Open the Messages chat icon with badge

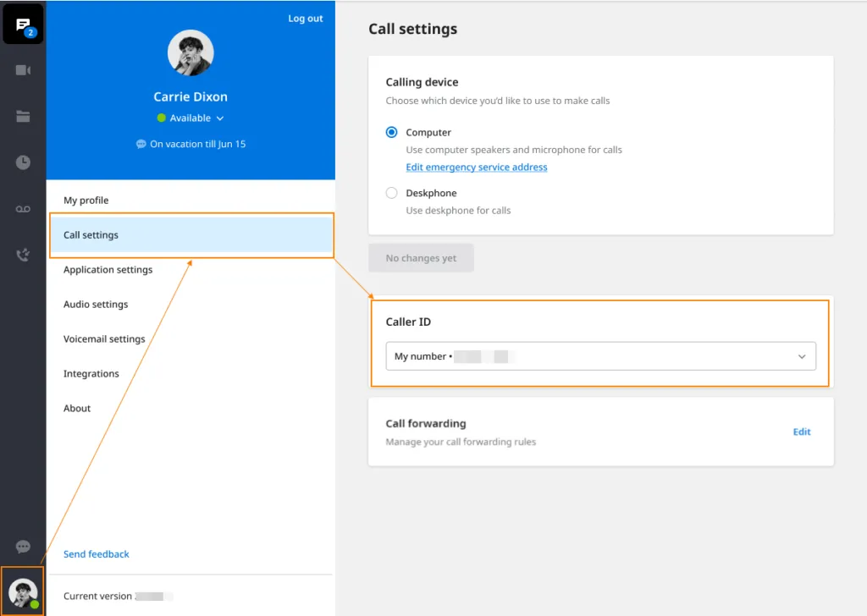(23, 25)
